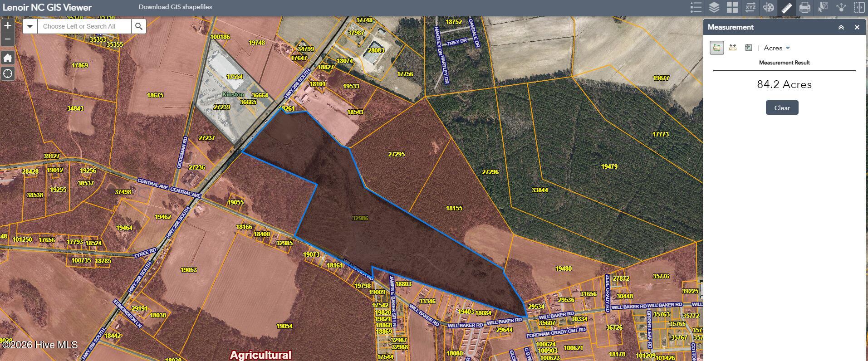Click the Download GIS shapefiles link

175,7
